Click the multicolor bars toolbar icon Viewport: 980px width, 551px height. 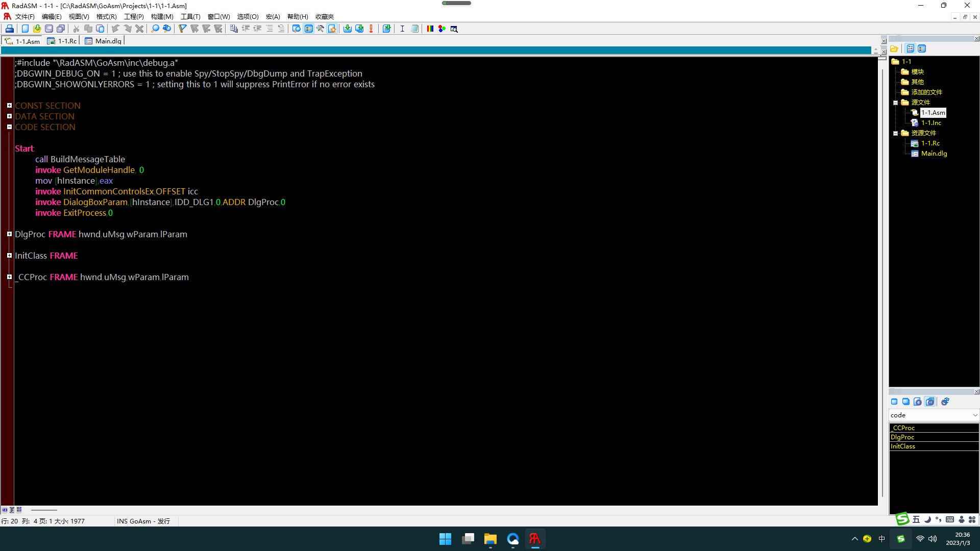430,29
